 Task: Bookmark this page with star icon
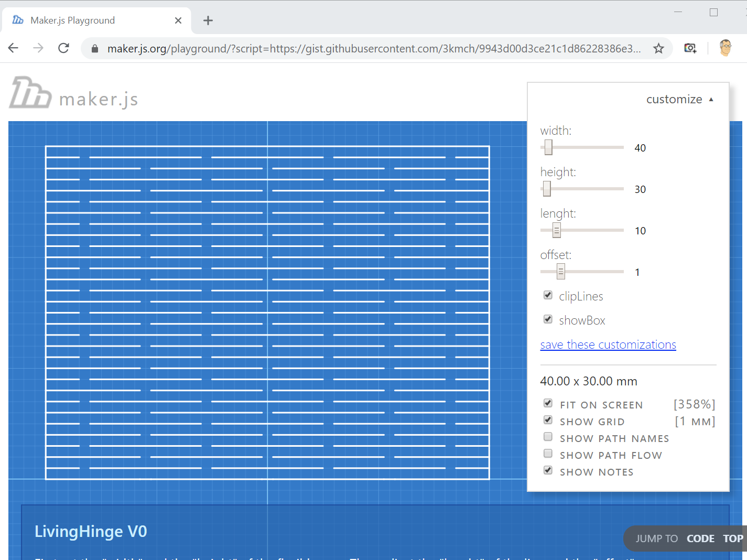(658, 49)
